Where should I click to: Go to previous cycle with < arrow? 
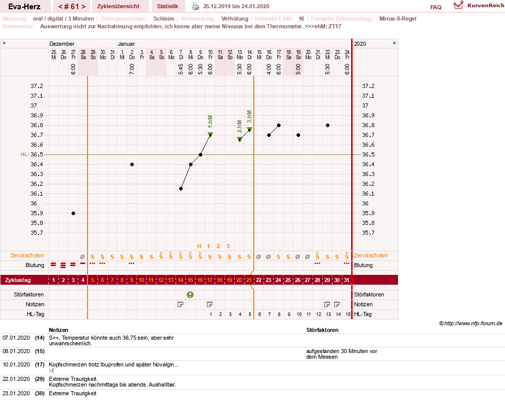[61, 7]
